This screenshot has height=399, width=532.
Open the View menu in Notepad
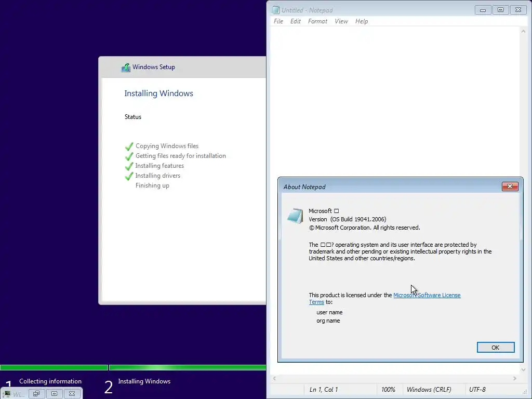point(341,21)
